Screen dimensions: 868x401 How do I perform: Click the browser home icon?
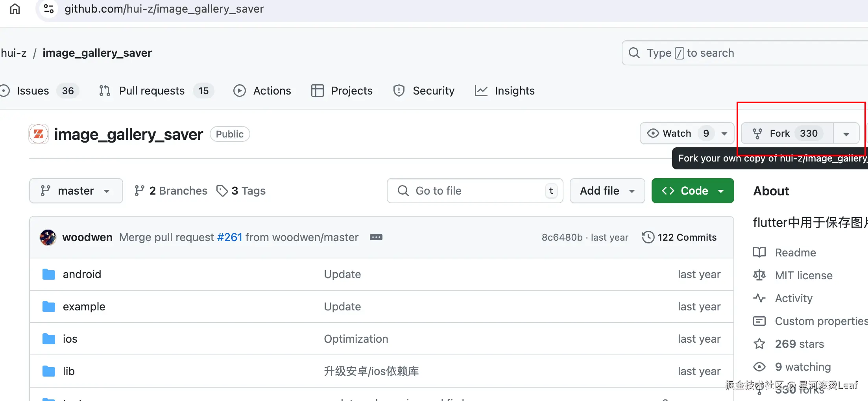click(x=15, y=9)
